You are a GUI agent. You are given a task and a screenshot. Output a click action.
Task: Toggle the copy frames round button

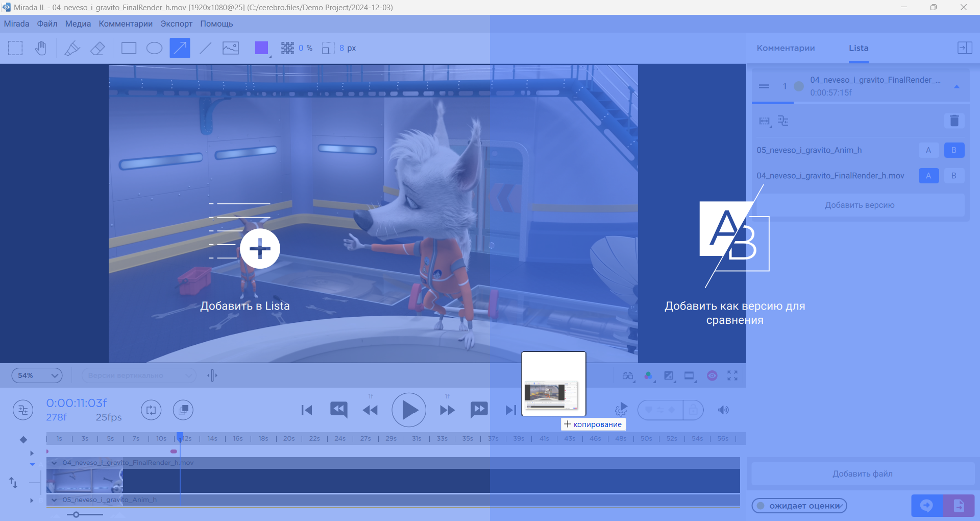[x=183, y=410]
